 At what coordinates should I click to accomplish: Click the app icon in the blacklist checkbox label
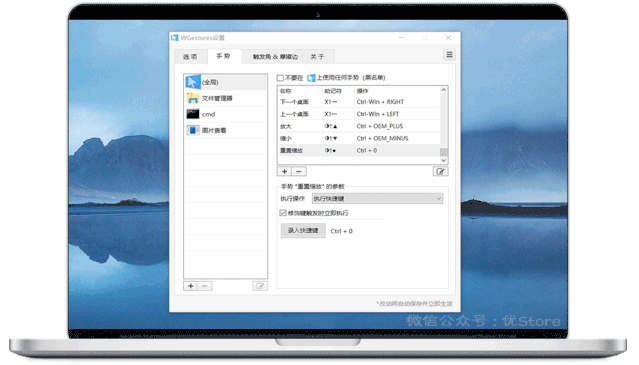pos(311,78)
